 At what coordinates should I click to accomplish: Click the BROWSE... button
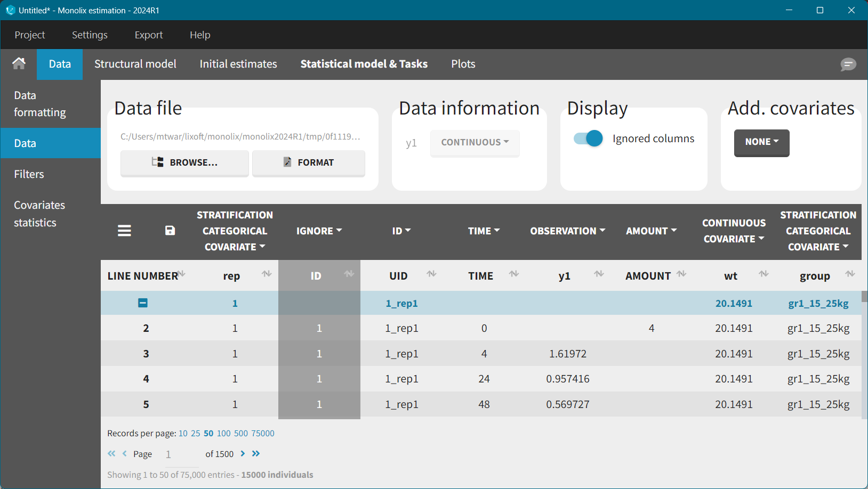click(184, 162)
